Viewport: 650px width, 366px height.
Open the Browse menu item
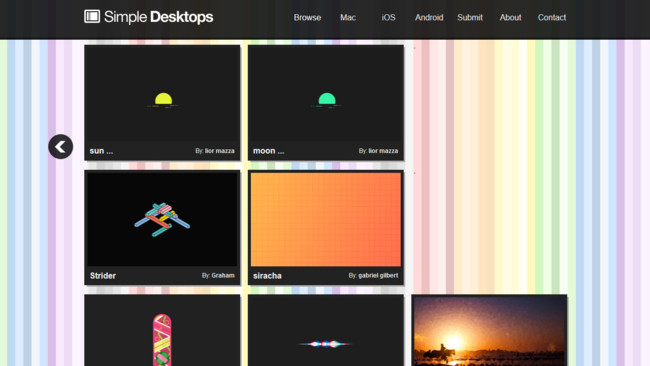point(307,17)
